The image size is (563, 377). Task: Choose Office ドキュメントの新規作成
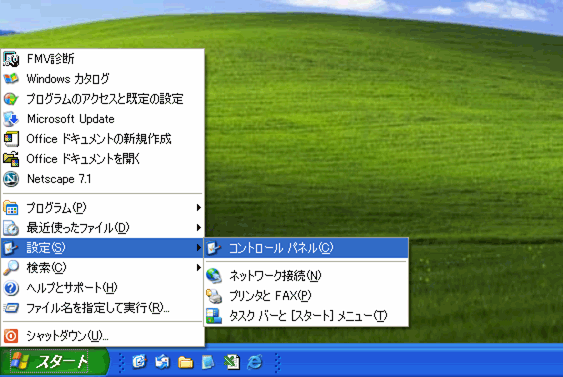click(x=103, y=139)
